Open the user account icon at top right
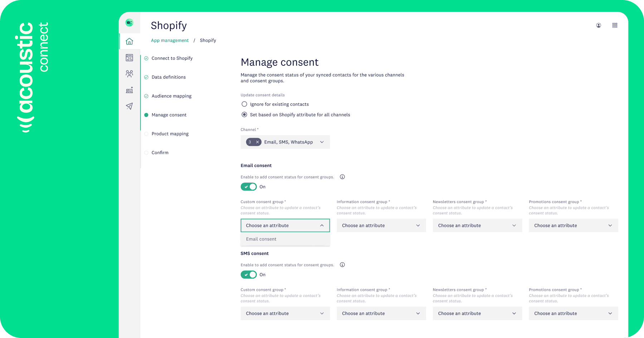644x338 pixels. [x=598, y=25]
